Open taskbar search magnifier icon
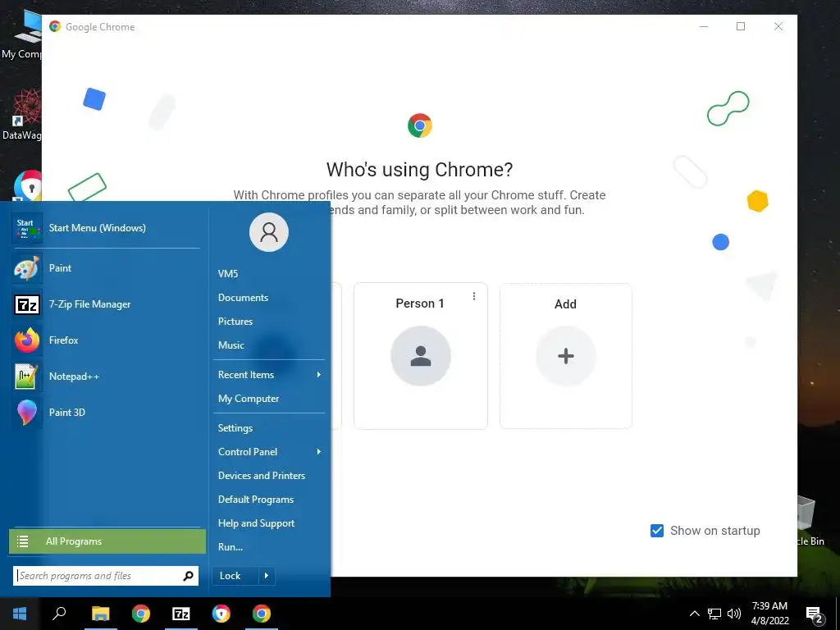Screen dimensions: 840x630 pyautogui.click(x=59, y=614)
